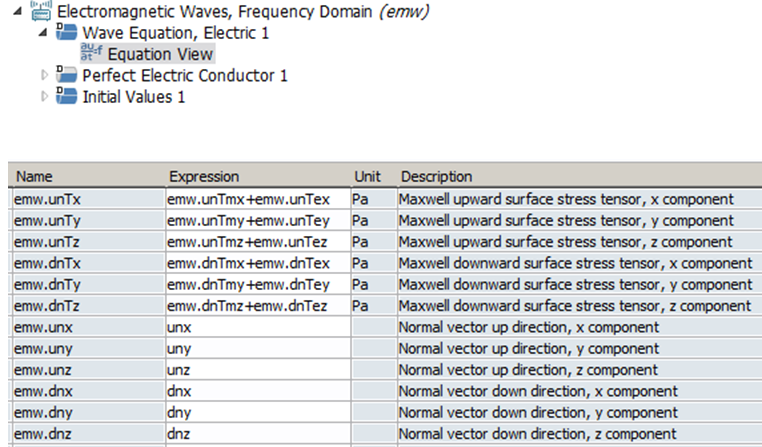Click the Equation View node icon

coord(93,54)
